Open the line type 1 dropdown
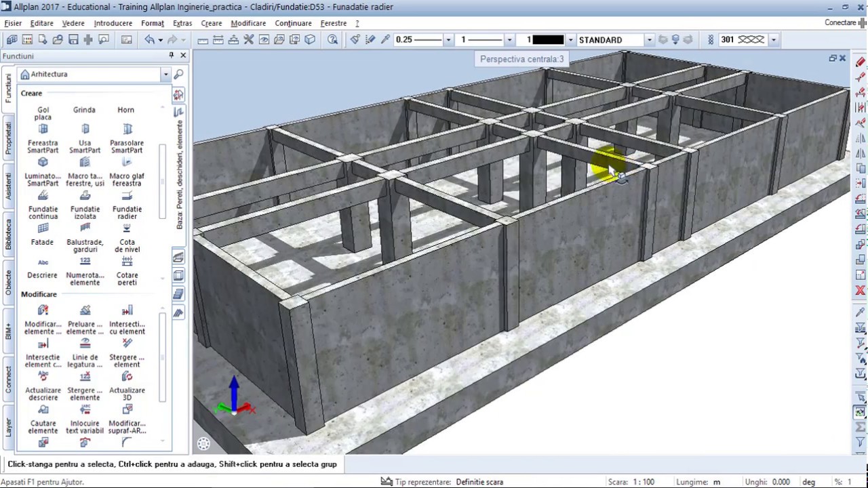 click(x=509, y=40)
